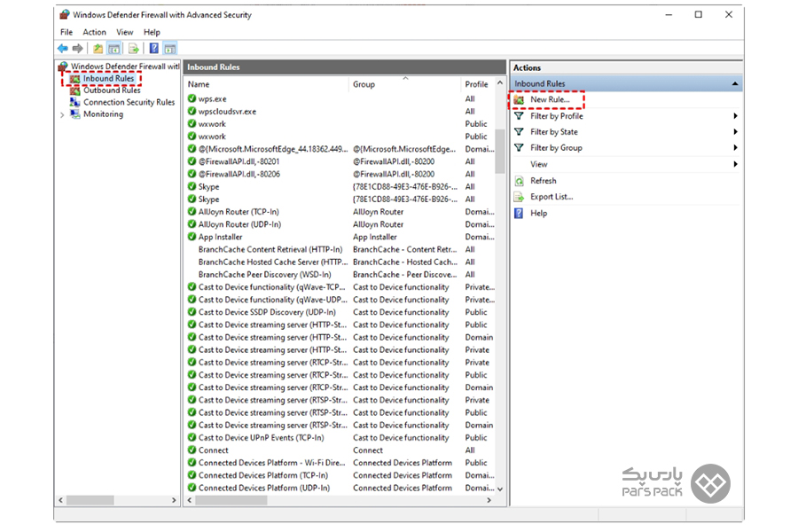The width and height of the screenshot is (798, 532).
Task: Click the green Refresh icon
Action: pyautogui.click(x=519, y=181)
